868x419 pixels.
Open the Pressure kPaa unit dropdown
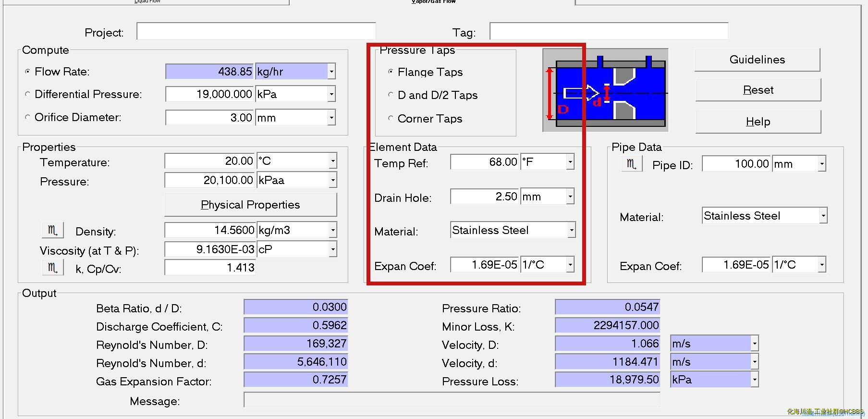coord(333,180)
